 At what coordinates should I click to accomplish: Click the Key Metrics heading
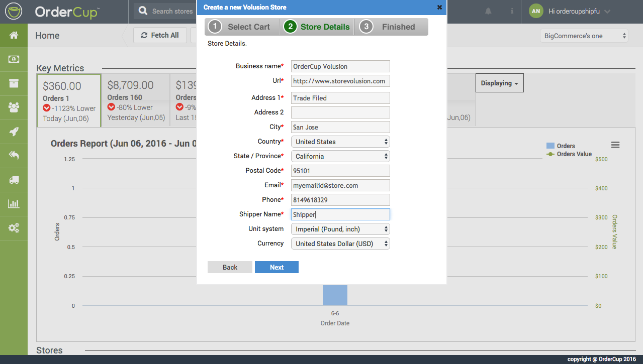click(60, 68)
